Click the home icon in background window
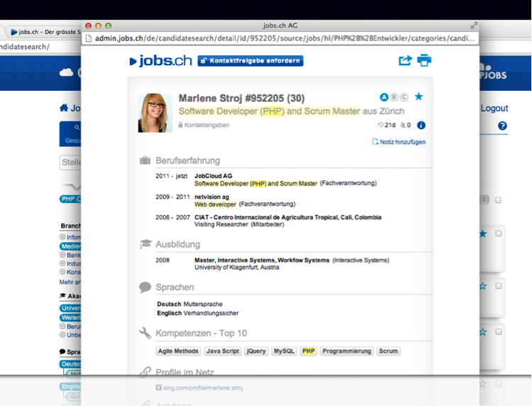This screenshot has height=406, width=532. [64, 108]
